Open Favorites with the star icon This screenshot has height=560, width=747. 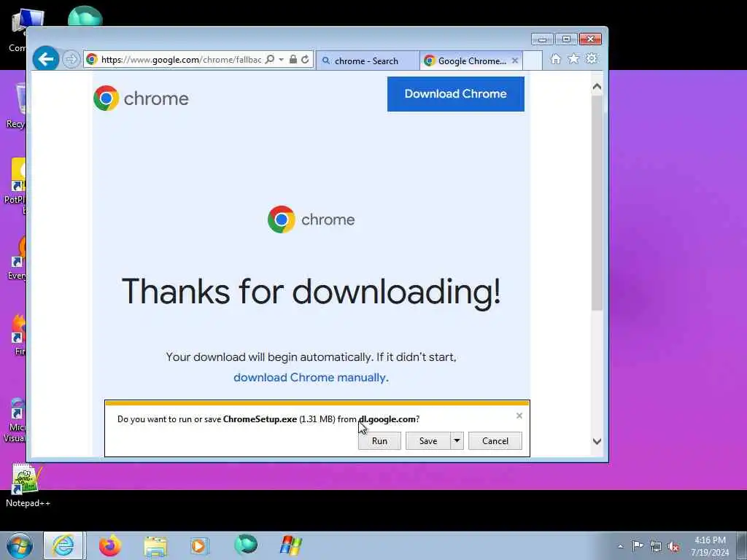pos(573,58)
